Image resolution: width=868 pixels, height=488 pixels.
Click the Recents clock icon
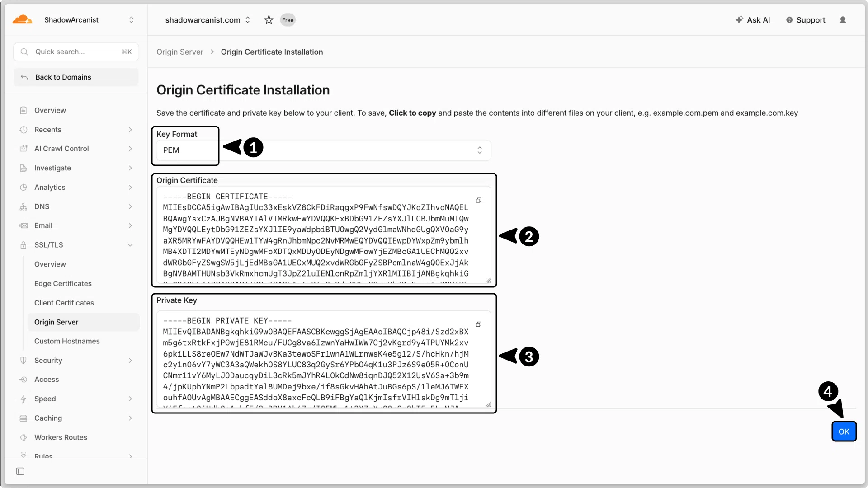(x=24, y=130)
